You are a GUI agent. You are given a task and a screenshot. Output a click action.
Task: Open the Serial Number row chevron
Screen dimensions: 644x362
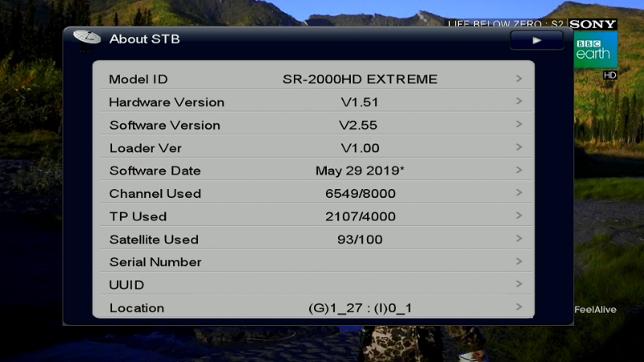519,261
